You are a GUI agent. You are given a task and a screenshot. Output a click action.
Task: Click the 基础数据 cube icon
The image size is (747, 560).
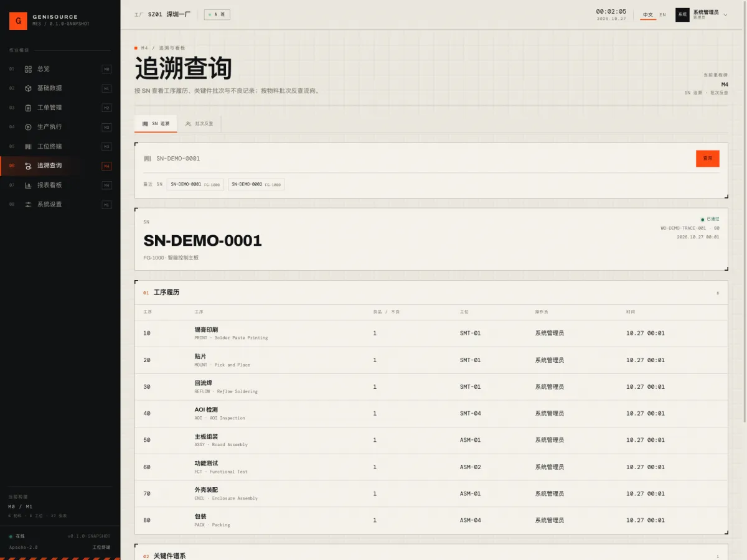click(x=28, y=88)
